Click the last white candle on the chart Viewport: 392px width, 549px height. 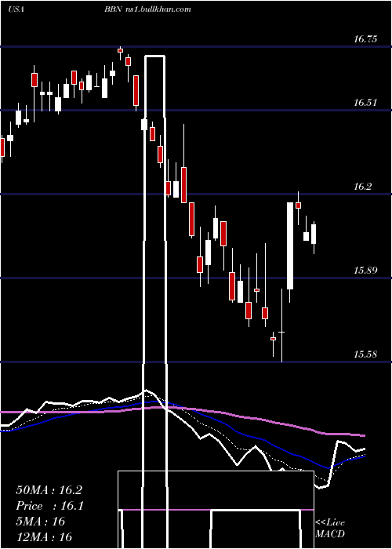coord(314,235)
